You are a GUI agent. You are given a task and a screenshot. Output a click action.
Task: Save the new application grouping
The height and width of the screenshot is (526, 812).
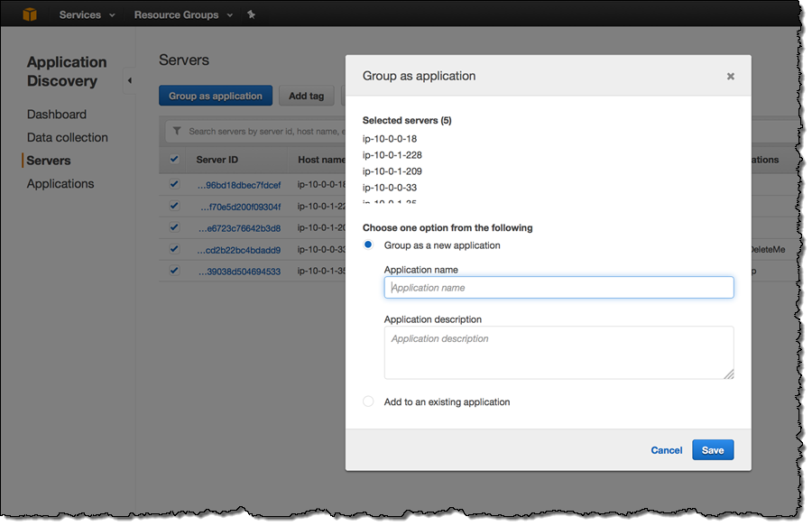click(x=713, y=449)
